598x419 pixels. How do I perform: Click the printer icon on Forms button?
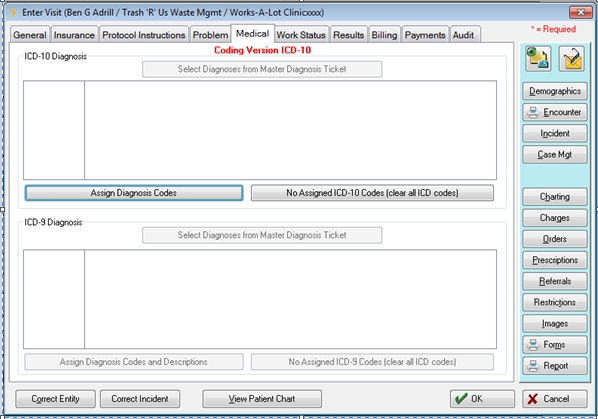[533, 345]
